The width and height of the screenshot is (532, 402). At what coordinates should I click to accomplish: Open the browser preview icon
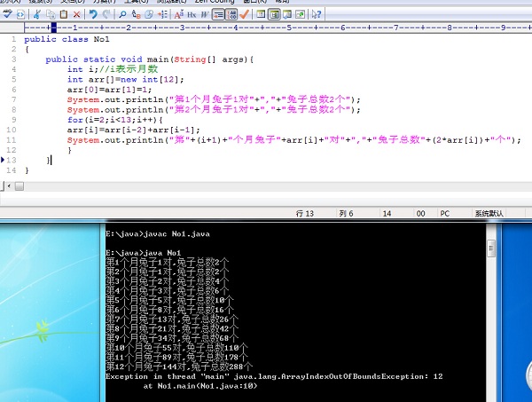pyautogui.click(x=20, y=14)
